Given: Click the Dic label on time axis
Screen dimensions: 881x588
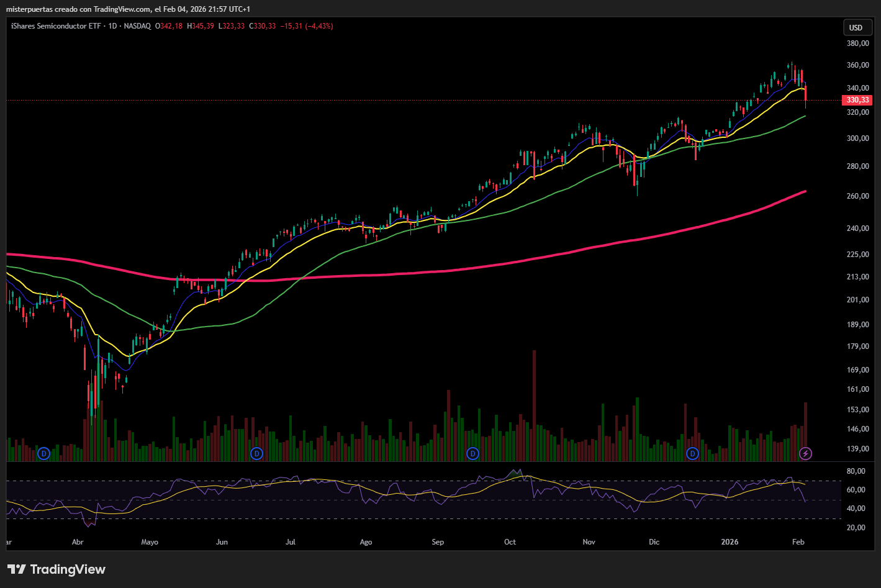Looking at the screenshot, I should [x=654, y=542].
